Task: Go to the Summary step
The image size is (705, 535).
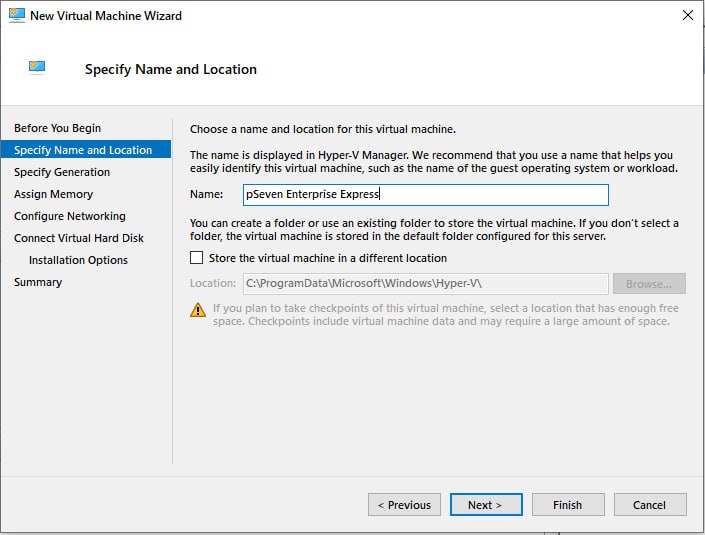Action: point(38,282)
